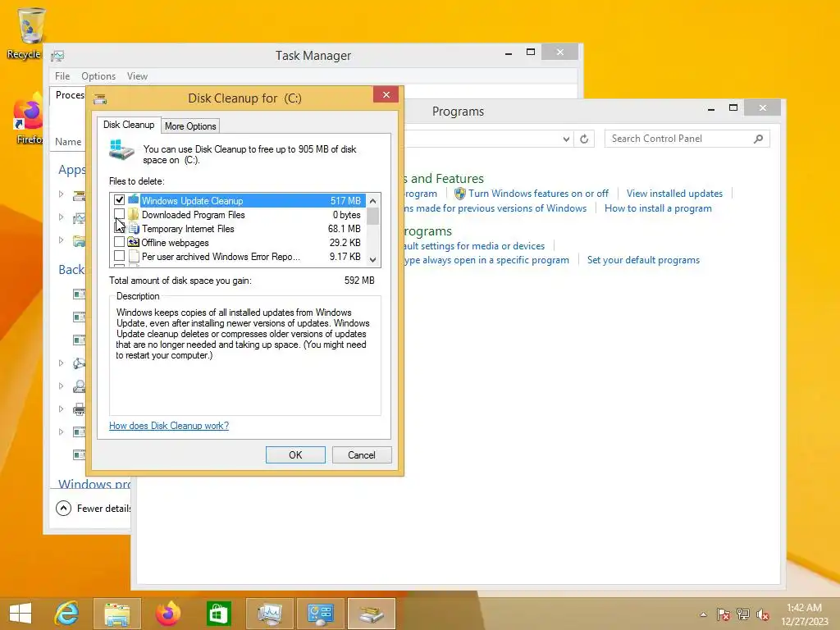The image size is (840, 630).
Task: Uncheck Windows Update Cleanup checkbox
Action: [x=119, y=200]
